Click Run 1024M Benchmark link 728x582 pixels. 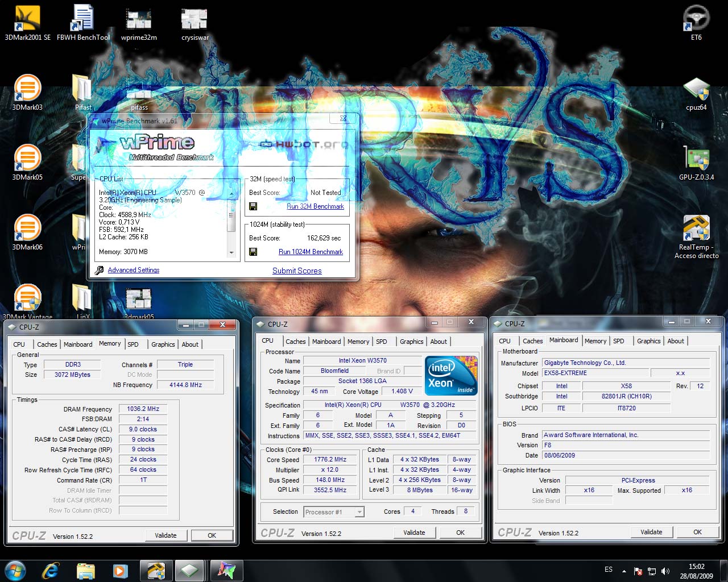(311, 252)
